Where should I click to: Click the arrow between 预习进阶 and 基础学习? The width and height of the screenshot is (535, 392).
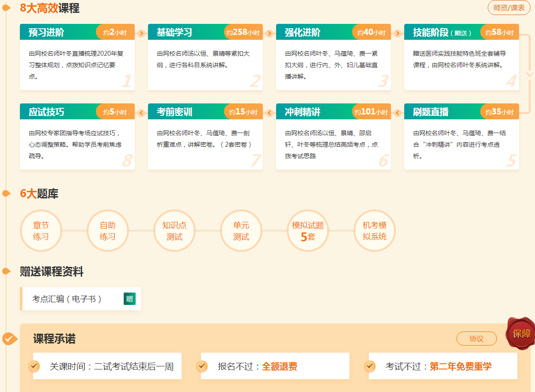(141, 33)
